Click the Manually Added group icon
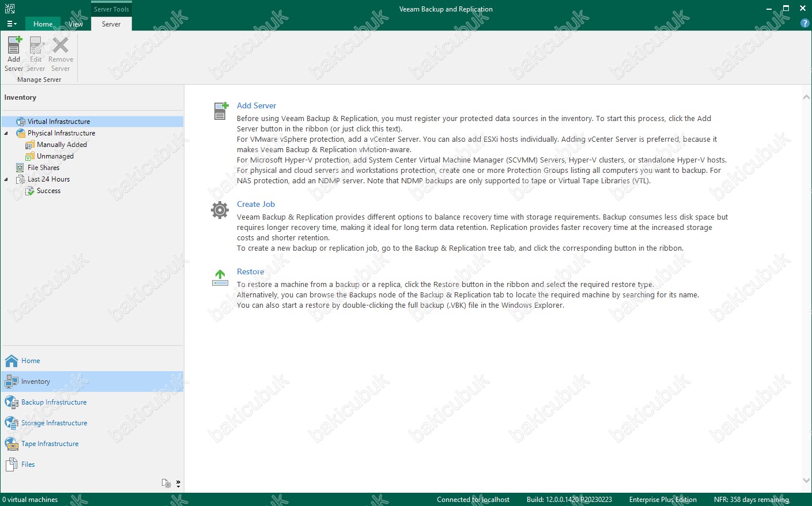This screenshot has height=506, width=812. (30, 145)
